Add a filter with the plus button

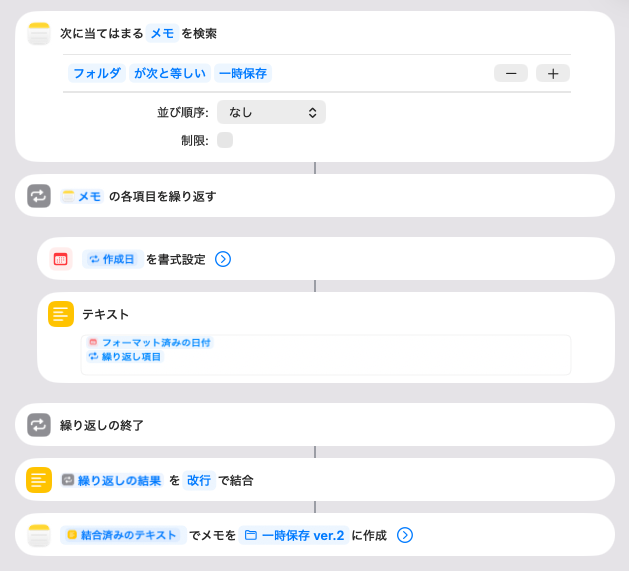pos(553,73)
